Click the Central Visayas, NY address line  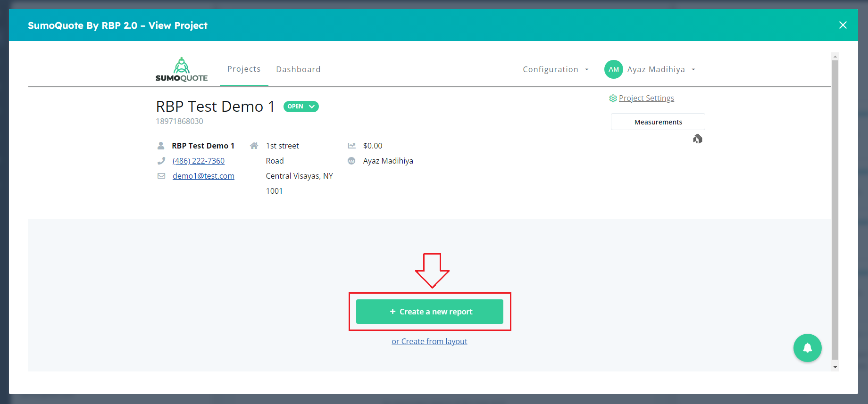[300, 176]
